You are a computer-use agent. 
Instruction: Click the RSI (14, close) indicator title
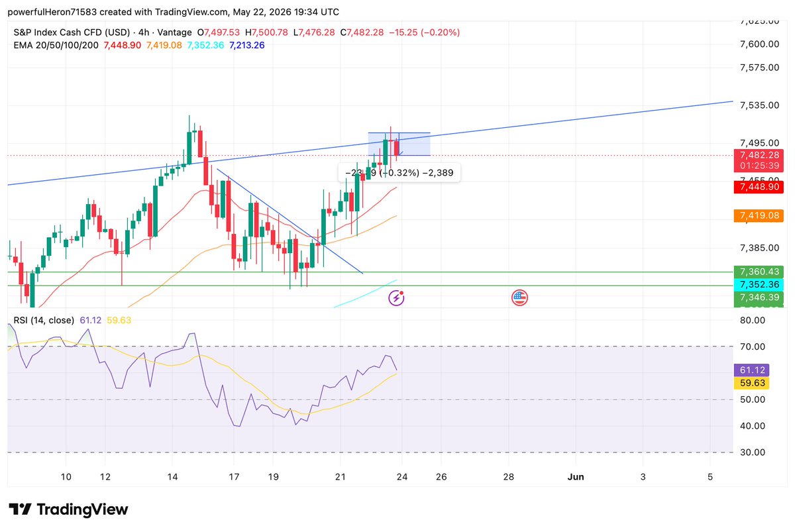pos(44,321)
